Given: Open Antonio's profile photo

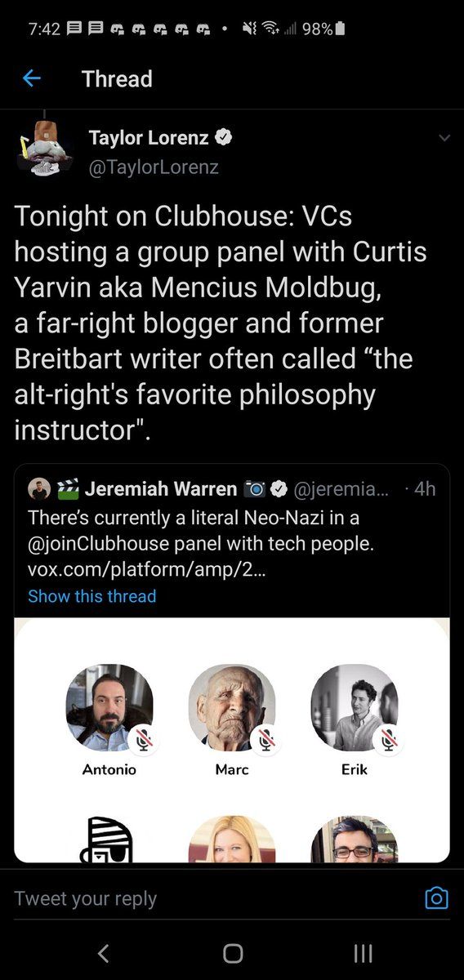Looking at the screenshot, I should point(109,707).
